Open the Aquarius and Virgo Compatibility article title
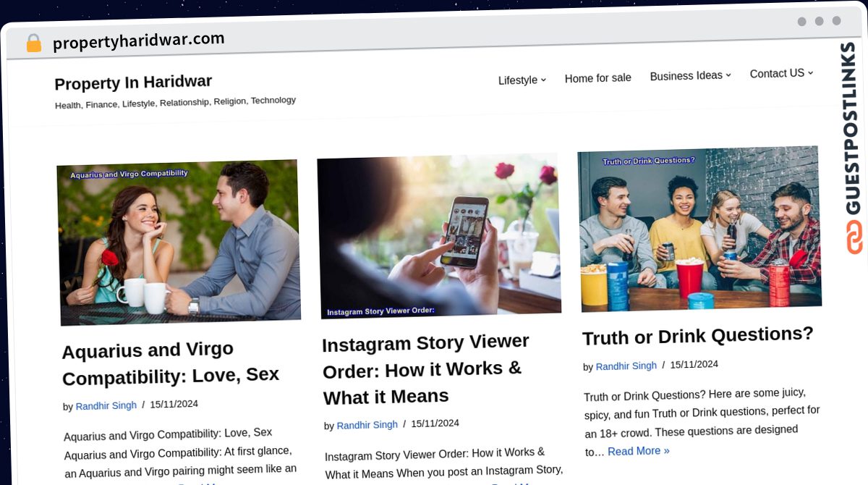 tap(170, 363)
